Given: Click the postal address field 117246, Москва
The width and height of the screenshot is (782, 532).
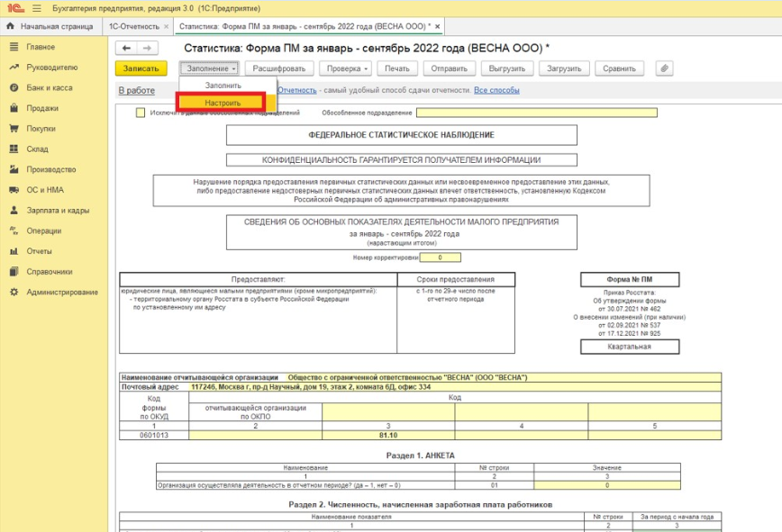Looking at the screenshot, I should click(x=455, y=386).
